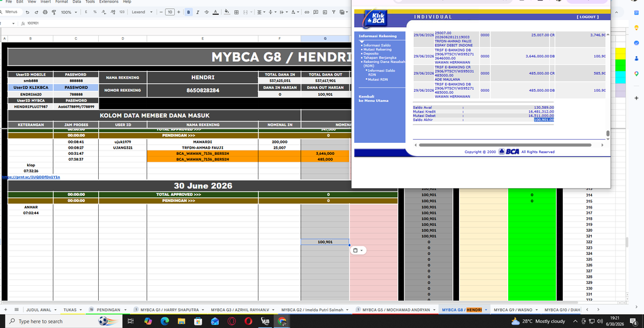
Task: Open Google Keep in Sheets side panel
Action: click(636, 28)
